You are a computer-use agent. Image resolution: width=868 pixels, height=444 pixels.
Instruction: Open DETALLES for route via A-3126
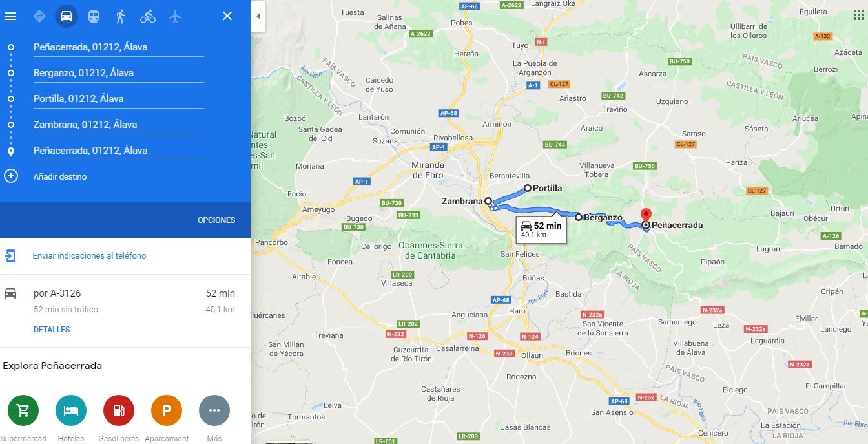52,330
